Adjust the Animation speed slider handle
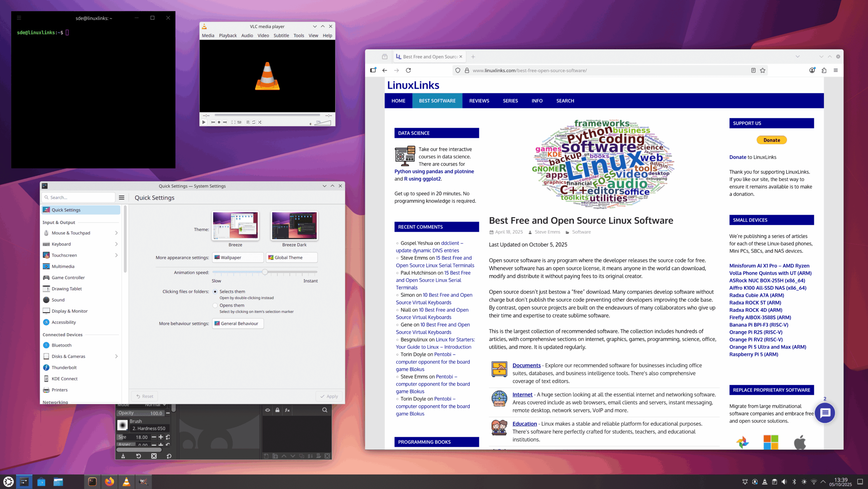Image resolution: width=868 pixels, height=489 pixels. 265,272
